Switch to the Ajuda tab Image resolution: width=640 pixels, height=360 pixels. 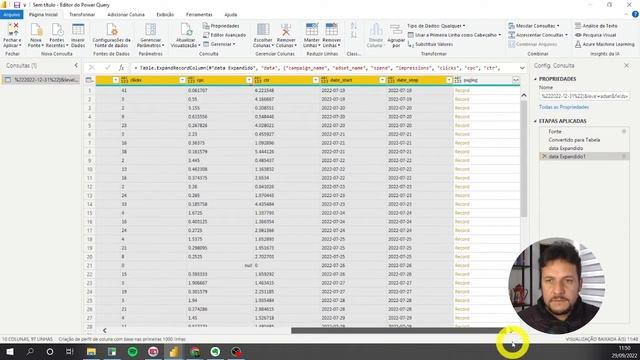231,15
